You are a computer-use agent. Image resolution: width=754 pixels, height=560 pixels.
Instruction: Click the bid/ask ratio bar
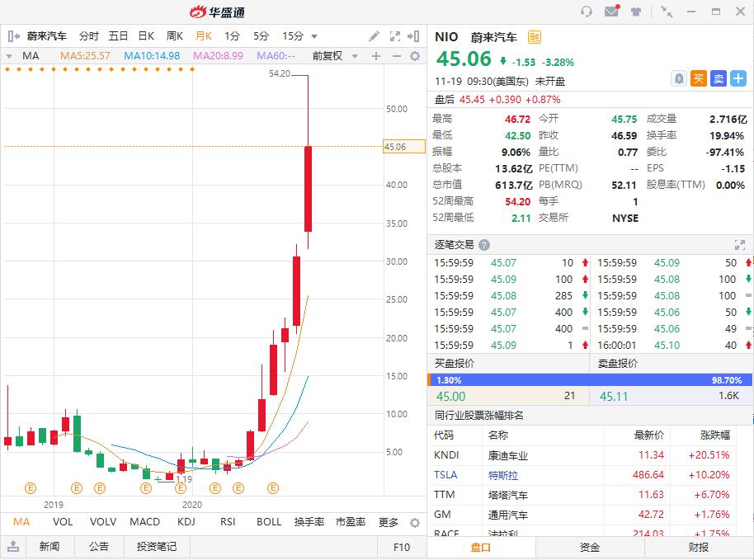pos(590,379)
